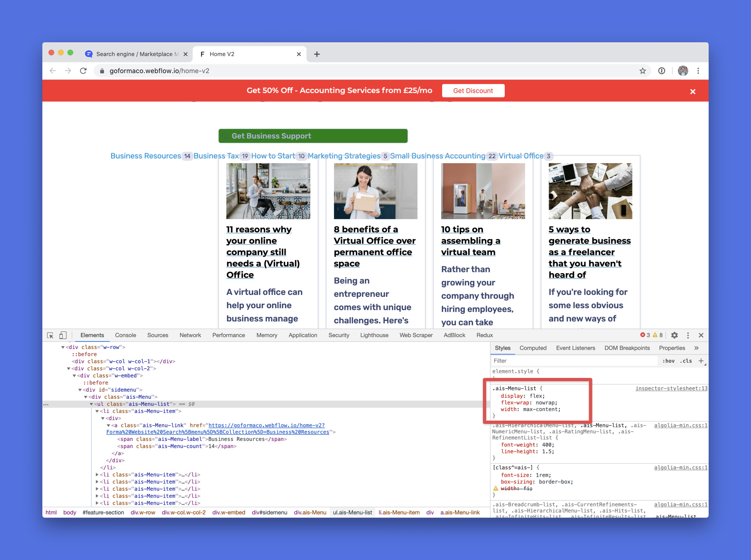
Task: Toggle the :hov element state panel
Action: tap(668, 361)
